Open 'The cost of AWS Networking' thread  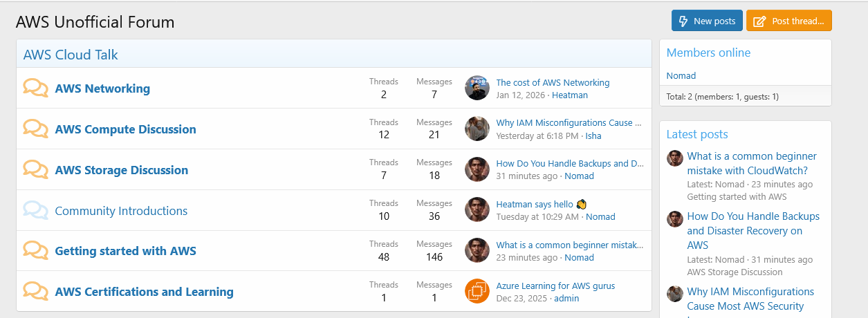[553, 82]
